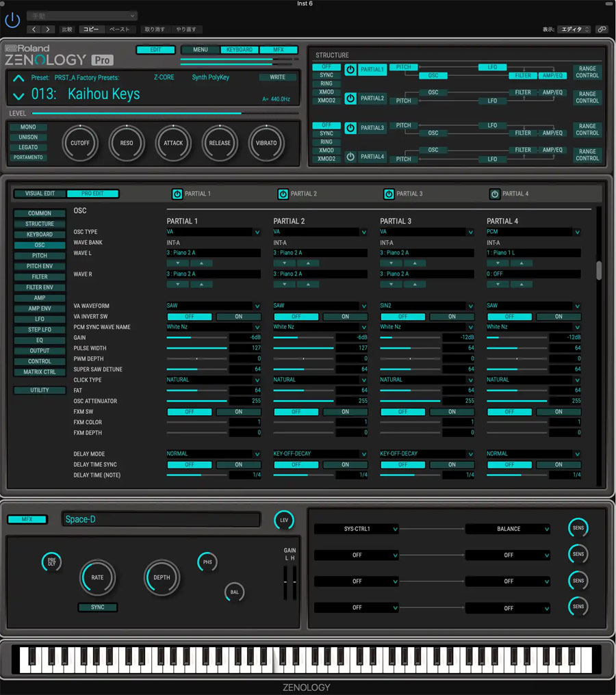The height and width of the screenshot is (695, 616).
Task: Click the UTILITY button
Action: pos(40,390)
